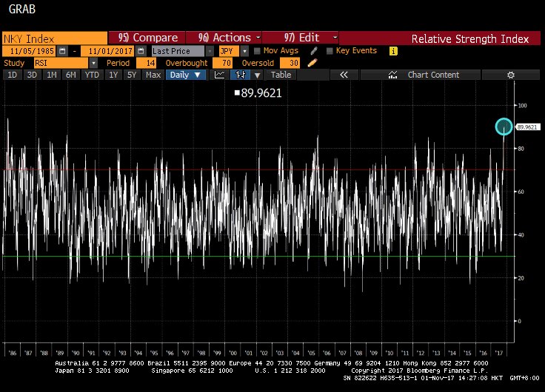The image size is (545, 392).
Task: Click the Oversold value 30 field
Action: (290, 63)
